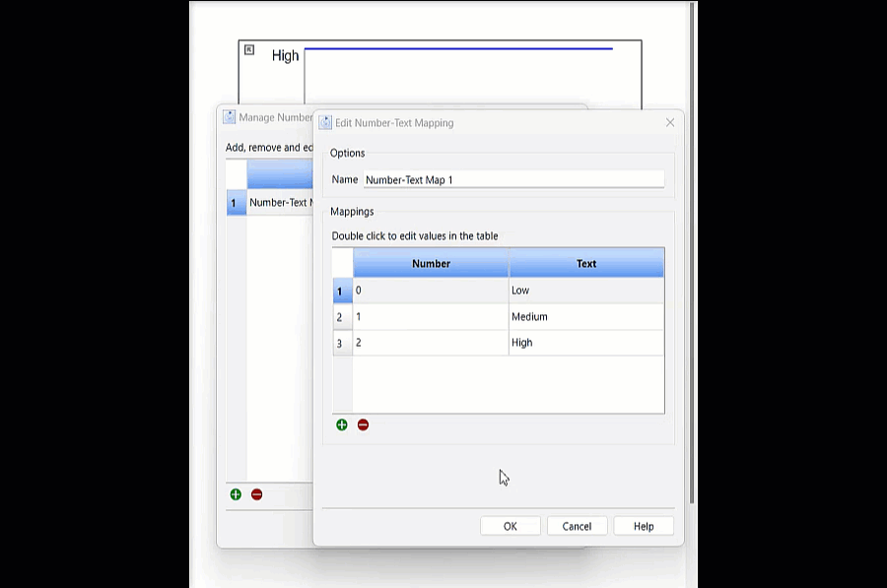Click Manage Number-Text window title icon
887x588 pixels.
coord(229,117)
